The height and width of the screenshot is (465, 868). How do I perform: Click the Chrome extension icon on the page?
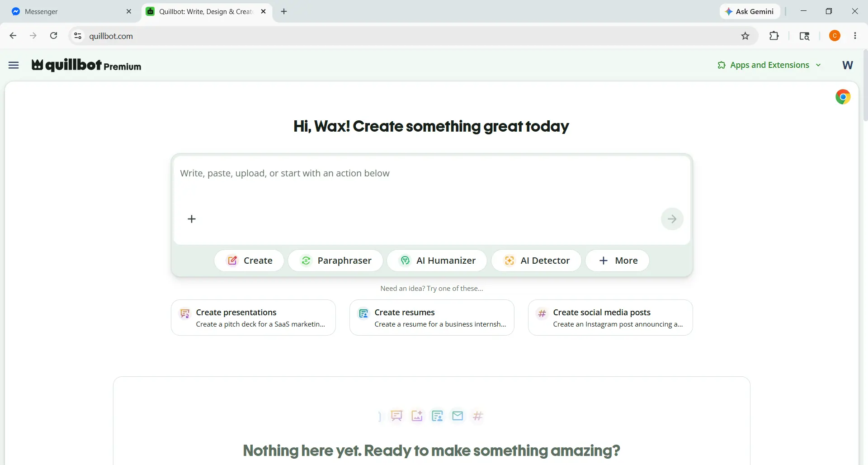tap(843, 97)
